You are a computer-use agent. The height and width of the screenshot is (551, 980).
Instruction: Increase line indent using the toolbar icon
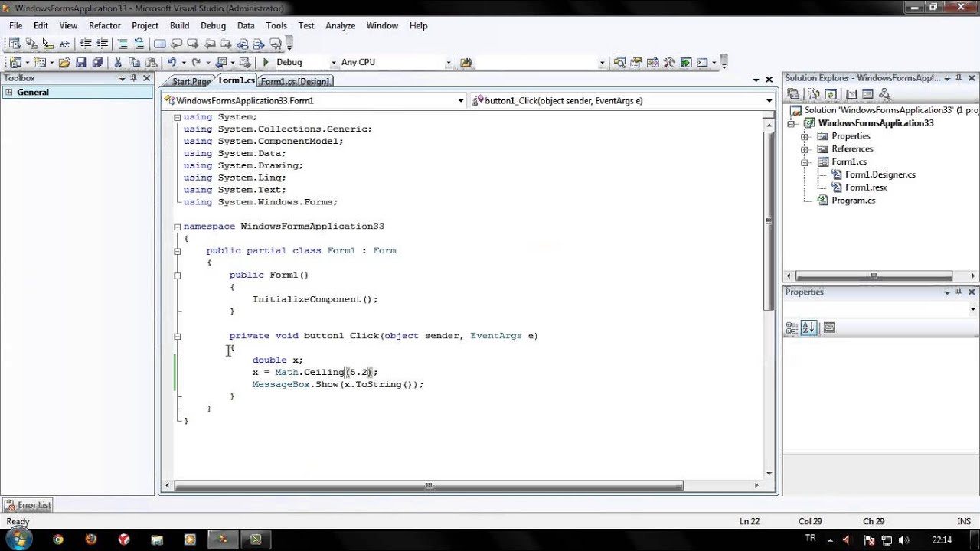point(102,44)
